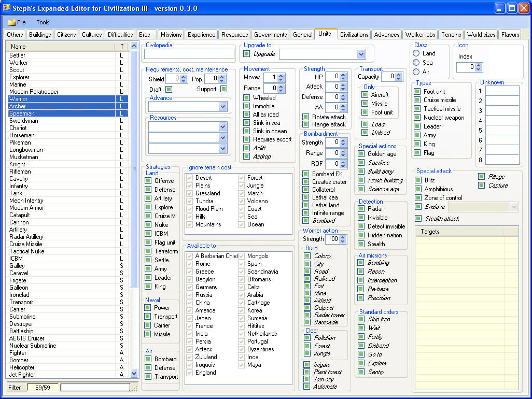Enable the Lethal sea bombardment option

tap(306, 197)
